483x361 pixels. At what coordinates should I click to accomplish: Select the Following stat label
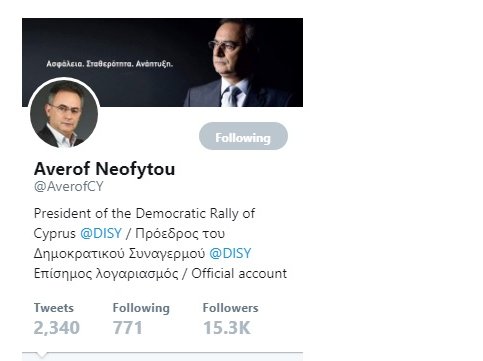click(141, 308)
